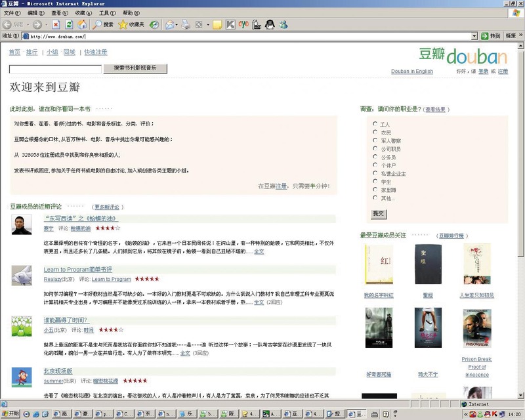525x420 pixels.
Task: Open the 登录 login link
Action: coord(483,72)
